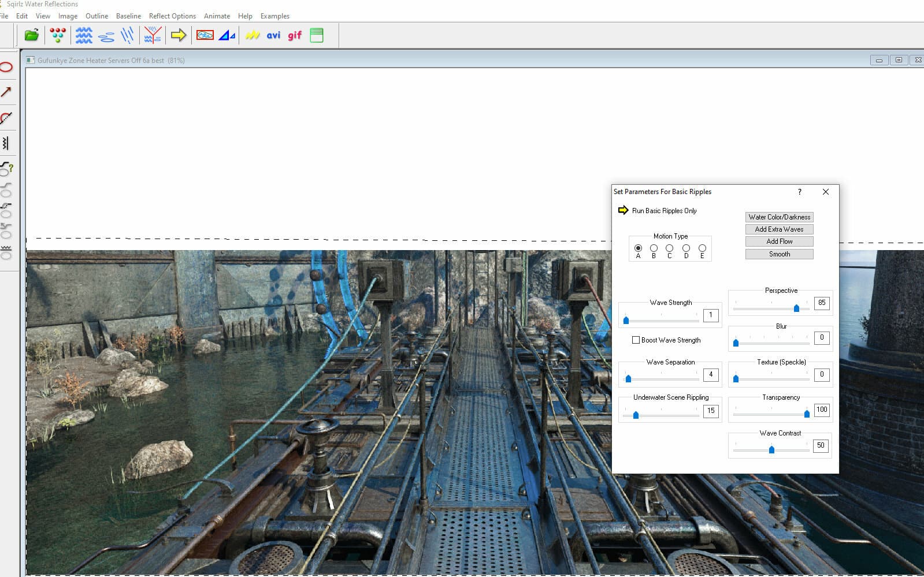Open an image with the green folder icon
This screenshot has height=577, width=924.
[32, 35]
